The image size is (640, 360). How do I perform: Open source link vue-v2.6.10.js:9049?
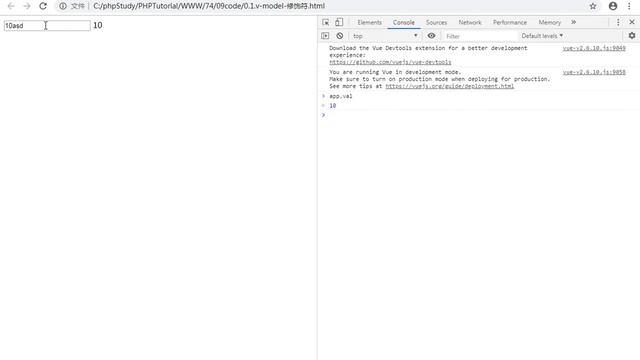coord(594,48)
